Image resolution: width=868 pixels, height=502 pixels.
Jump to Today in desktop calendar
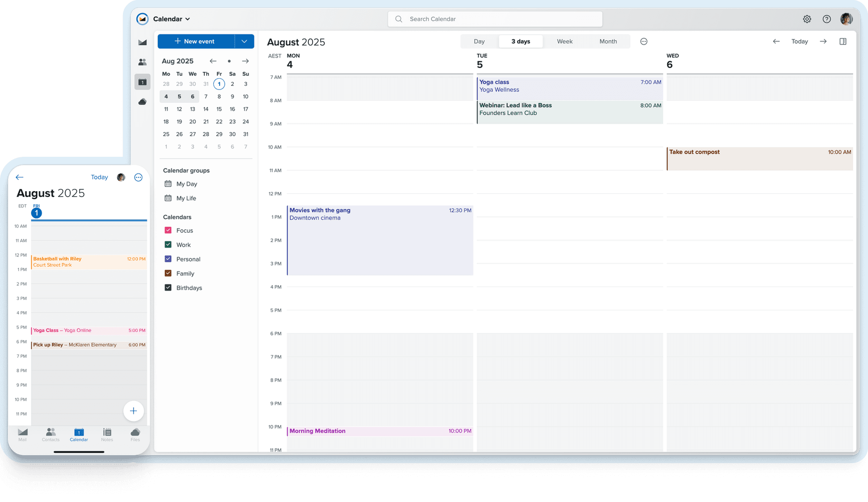799,42
